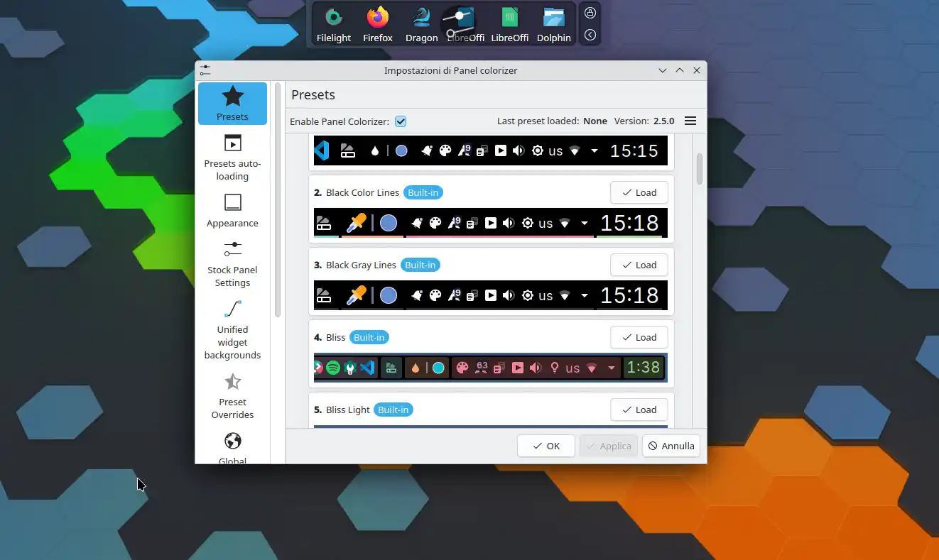Confirm settings with the OK button
The width and height of the screenshot is (939, 560).
[546, 446]
